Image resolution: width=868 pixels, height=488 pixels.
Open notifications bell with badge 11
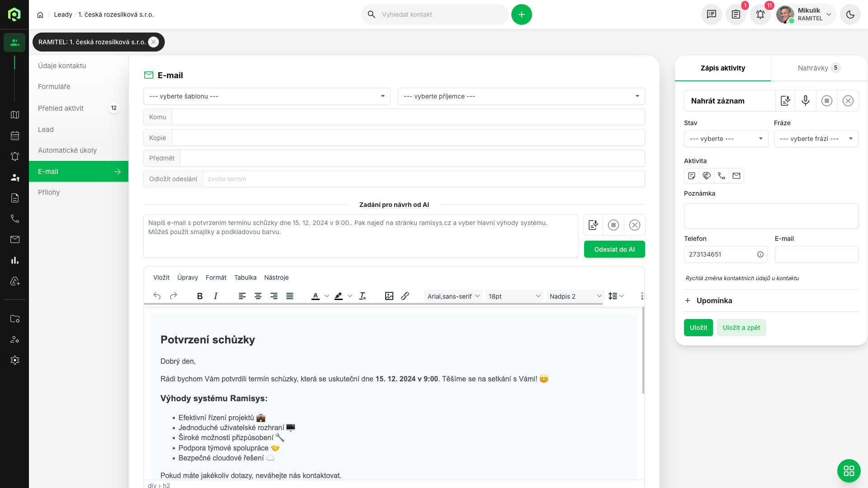760,14
